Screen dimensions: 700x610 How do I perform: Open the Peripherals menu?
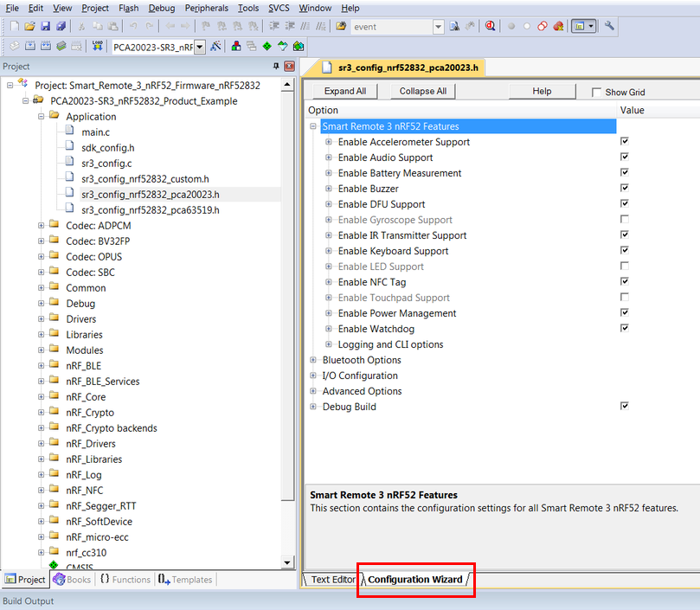point(206,8)
